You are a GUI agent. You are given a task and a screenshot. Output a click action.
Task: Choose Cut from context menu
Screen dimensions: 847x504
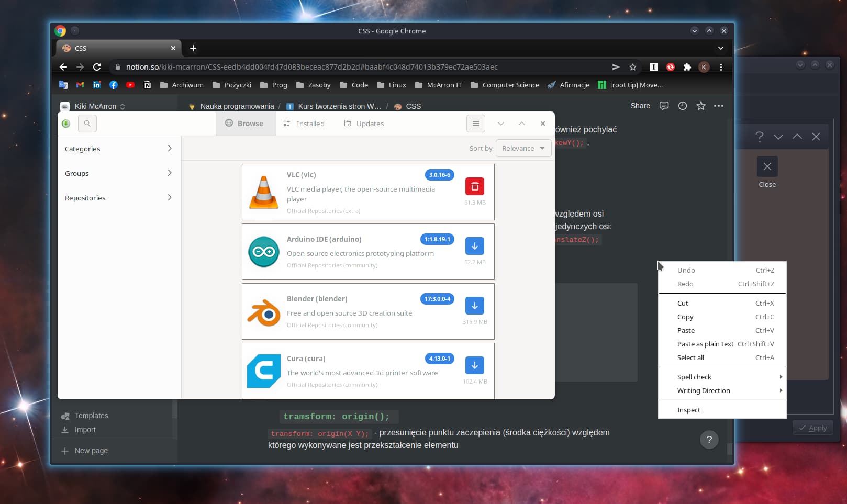[x=722, y=303]
